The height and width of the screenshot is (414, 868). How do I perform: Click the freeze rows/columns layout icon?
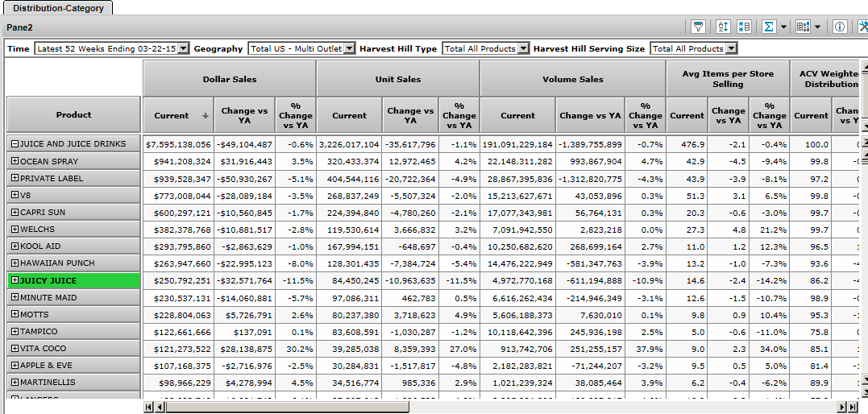(x=744, y=27)
